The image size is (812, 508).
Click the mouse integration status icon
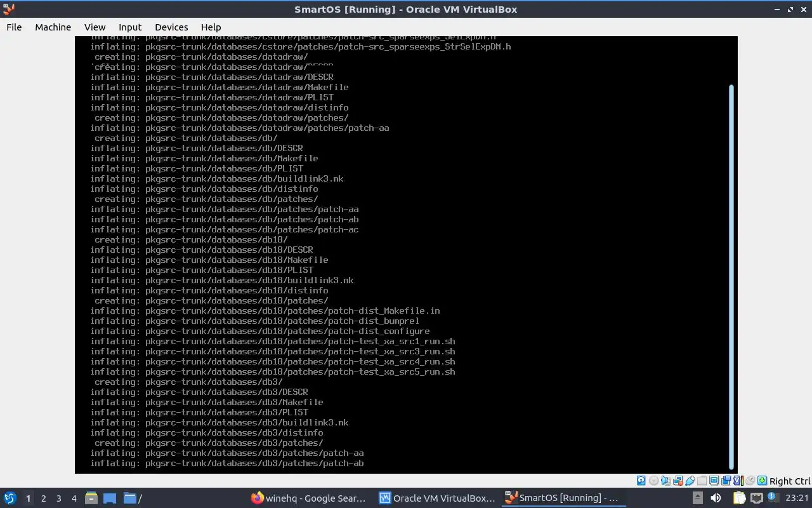750,481
